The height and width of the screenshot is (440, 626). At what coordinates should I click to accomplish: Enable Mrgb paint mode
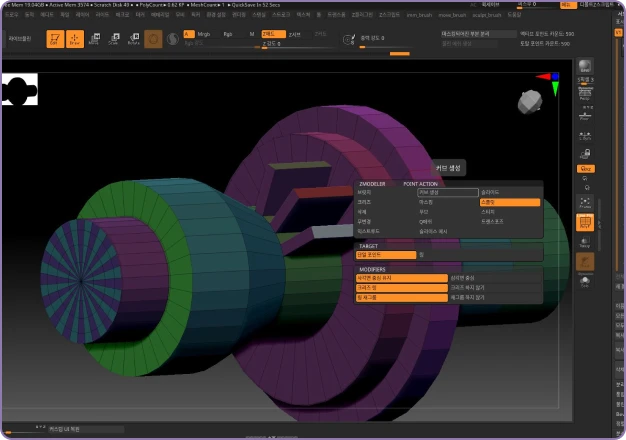coord(204,34)
